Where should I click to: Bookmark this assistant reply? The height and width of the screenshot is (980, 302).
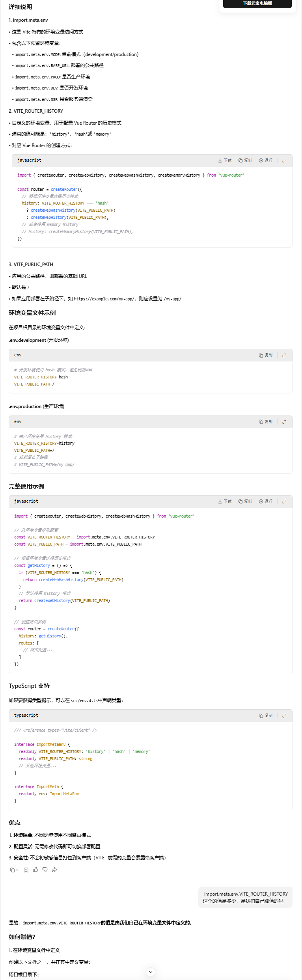[x=26, y=870]
